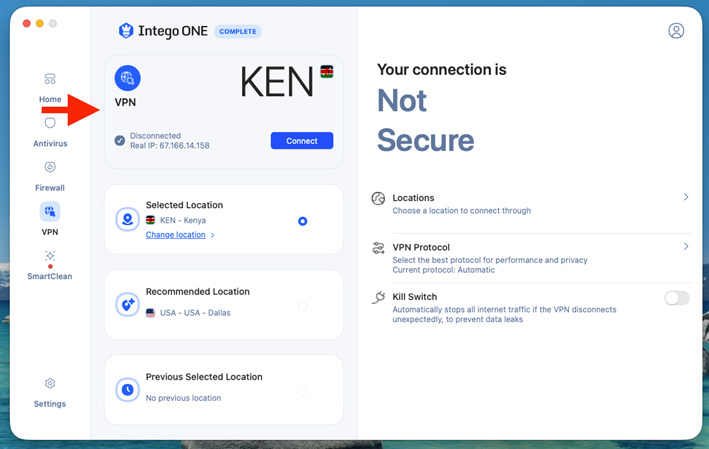
Task: Select the Recommended Location radio button
Action: pyautogui.click(x=303, y=307)
